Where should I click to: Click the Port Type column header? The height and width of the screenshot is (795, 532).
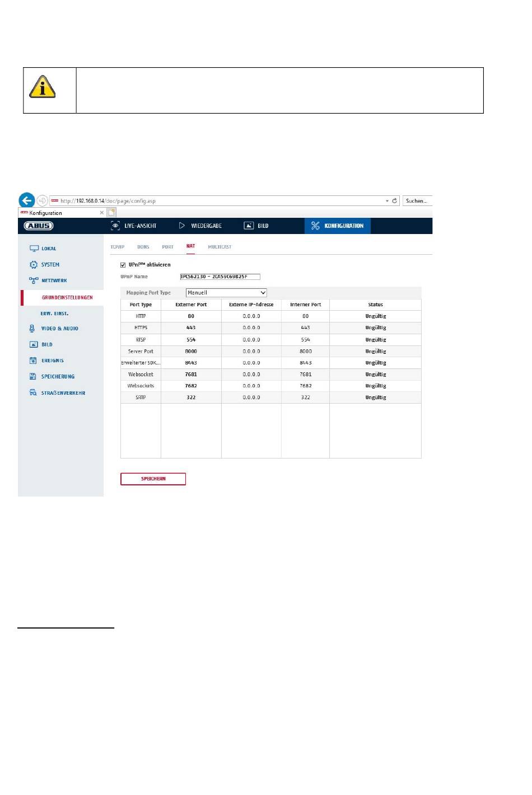pos(141,305)
